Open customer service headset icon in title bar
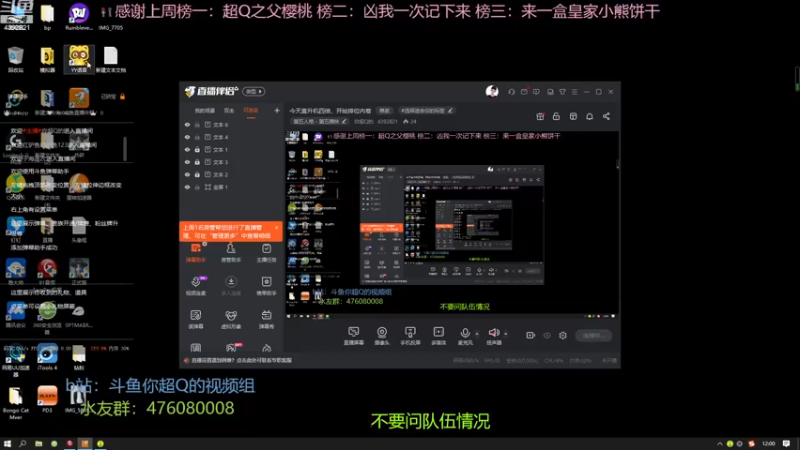 coord(511,92)
